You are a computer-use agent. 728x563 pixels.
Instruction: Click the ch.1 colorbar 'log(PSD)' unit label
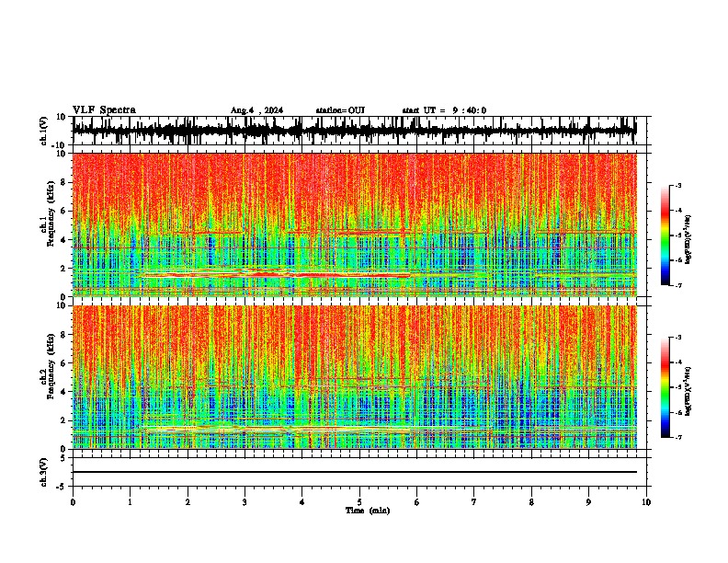(x=688, y=239)
